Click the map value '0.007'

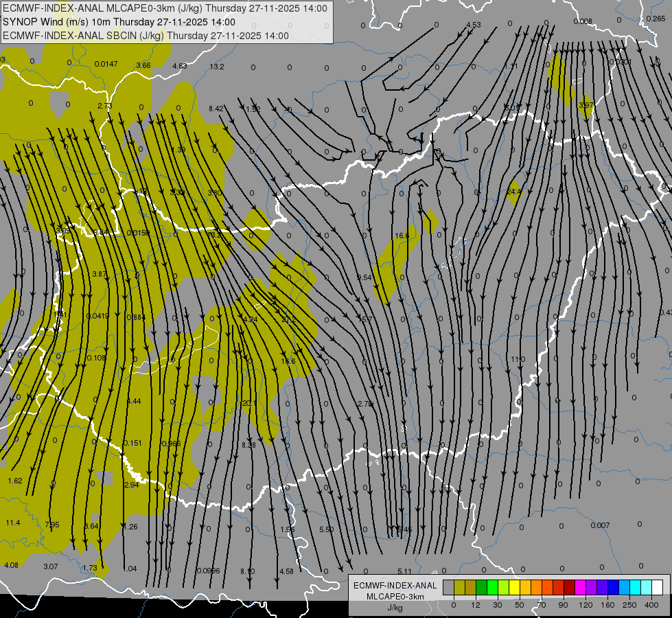click(x=600, y=525)
